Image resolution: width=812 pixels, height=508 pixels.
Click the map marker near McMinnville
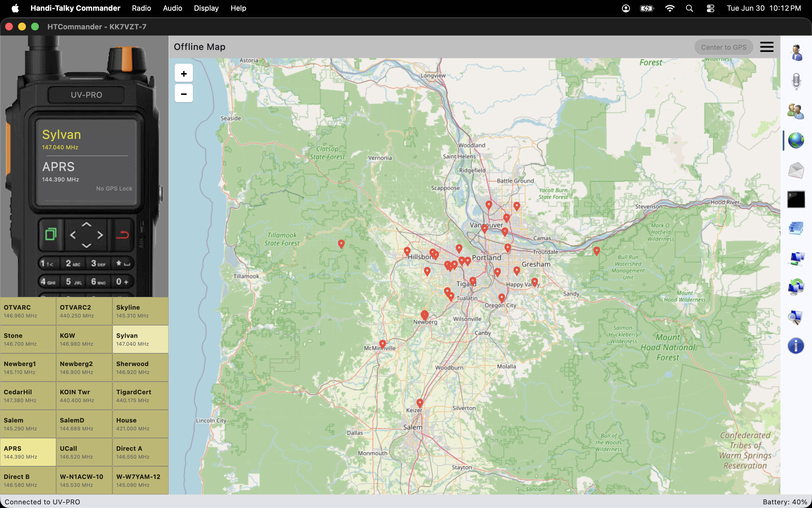coord(383,344)
